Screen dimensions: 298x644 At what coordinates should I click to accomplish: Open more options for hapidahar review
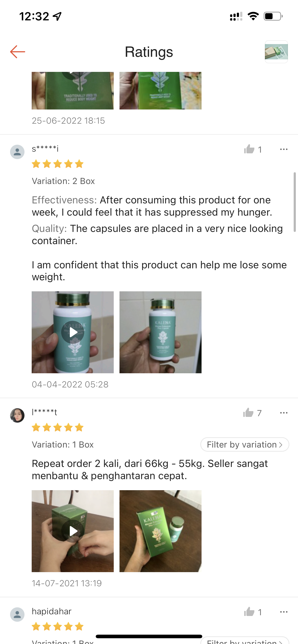(284, 612)
